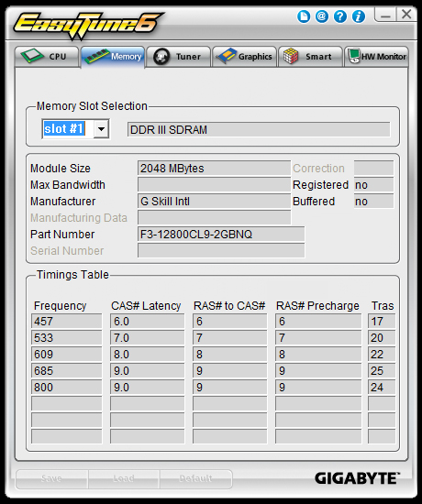The height and width of the screenshot is (504, 422).
Task: Click the RAS# Precharge column header
Action: [x=317, y=306]
